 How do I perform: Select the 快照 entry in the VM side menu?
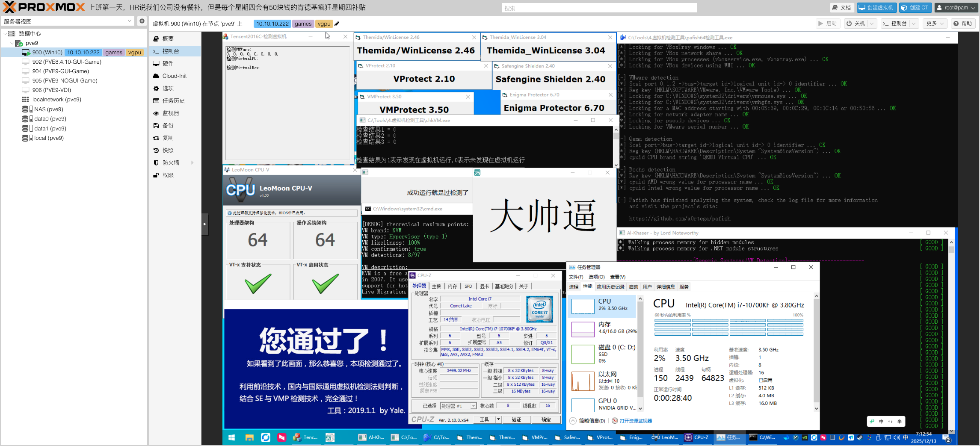click(x=168, y=151)
